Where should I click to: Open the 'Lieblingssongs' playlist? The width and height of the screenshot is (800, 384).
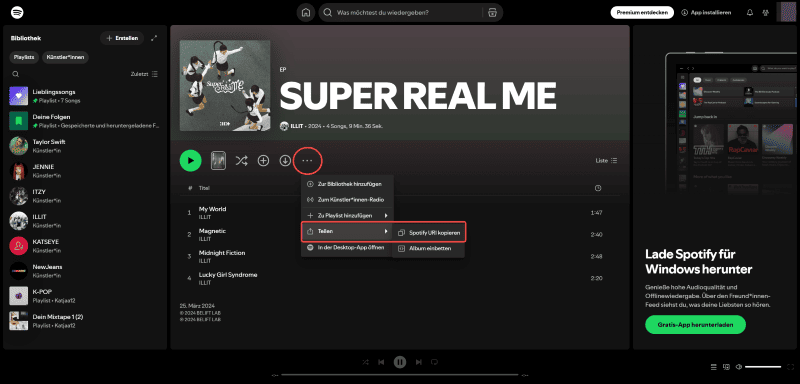pyautogui.click(x=85, y=96)
